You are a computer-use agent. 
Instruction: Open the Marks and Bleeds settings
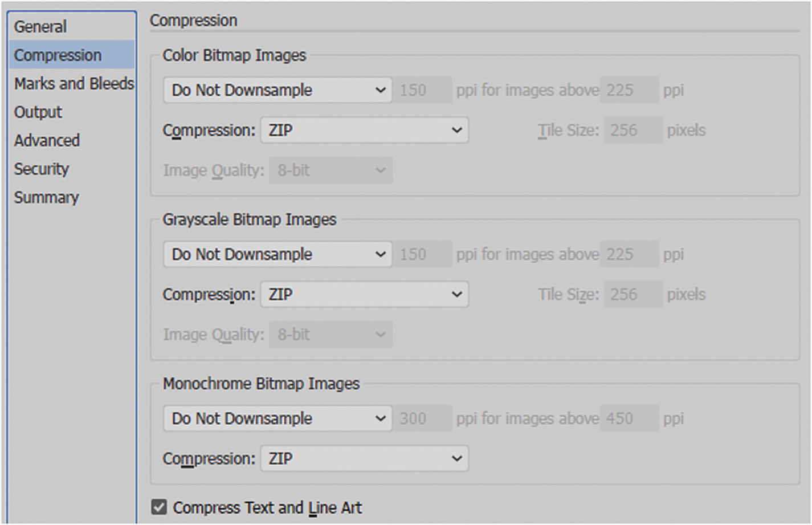click(x=74, y=83)
